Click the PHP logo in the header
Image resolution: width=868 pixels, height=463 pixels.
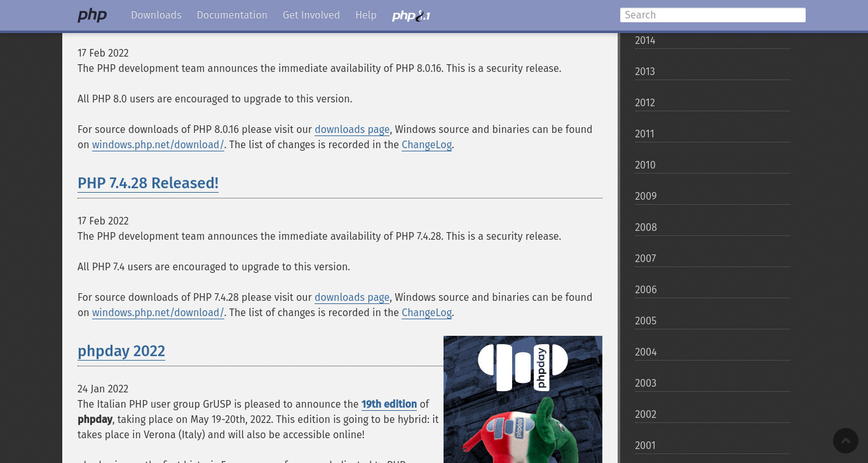tap(92, 15)
